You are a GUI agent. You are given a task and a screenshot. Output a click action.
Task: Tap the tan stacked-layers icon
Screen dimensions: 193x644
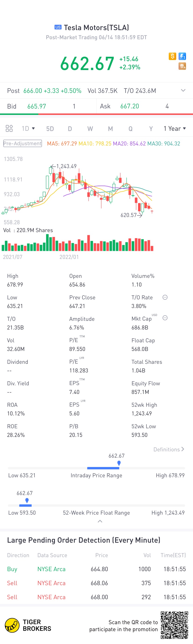point(182,66)
